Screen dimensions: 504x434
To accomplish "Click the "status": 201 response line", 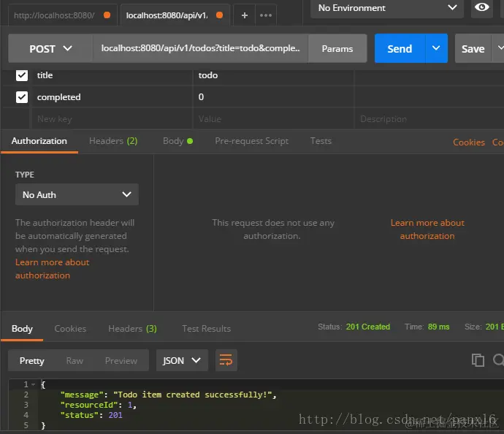I will point(91,415).
